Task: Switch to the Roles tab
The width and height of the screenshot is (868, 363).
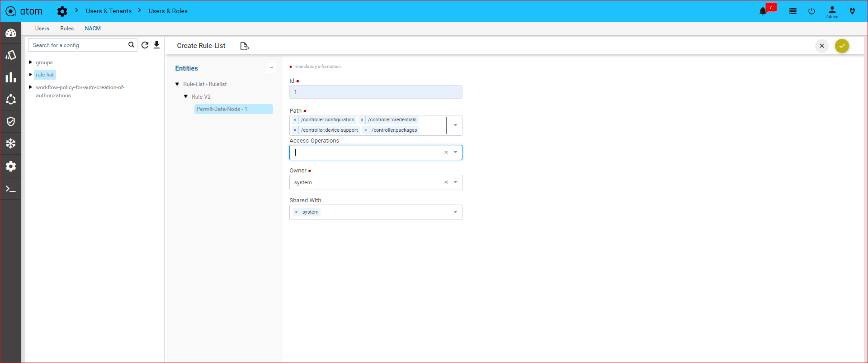Action: pos(67,29)
